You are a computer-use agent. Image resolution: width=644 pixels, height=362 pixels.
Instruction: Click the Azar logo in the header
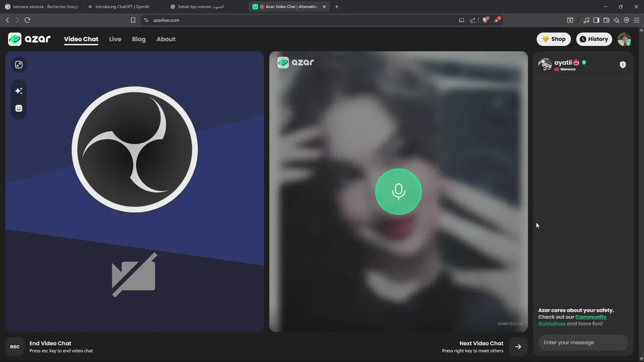(x=29, y=39)
